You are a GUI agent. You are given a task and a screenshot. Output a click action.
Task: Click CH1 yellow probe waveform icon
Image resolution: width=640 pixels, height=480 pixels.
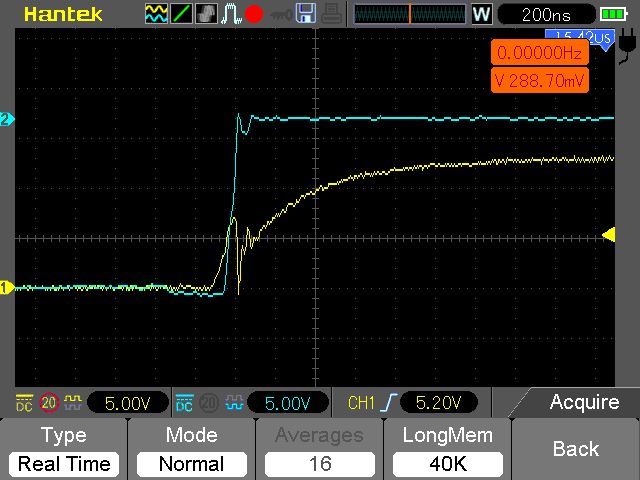(x=73, y=403)
